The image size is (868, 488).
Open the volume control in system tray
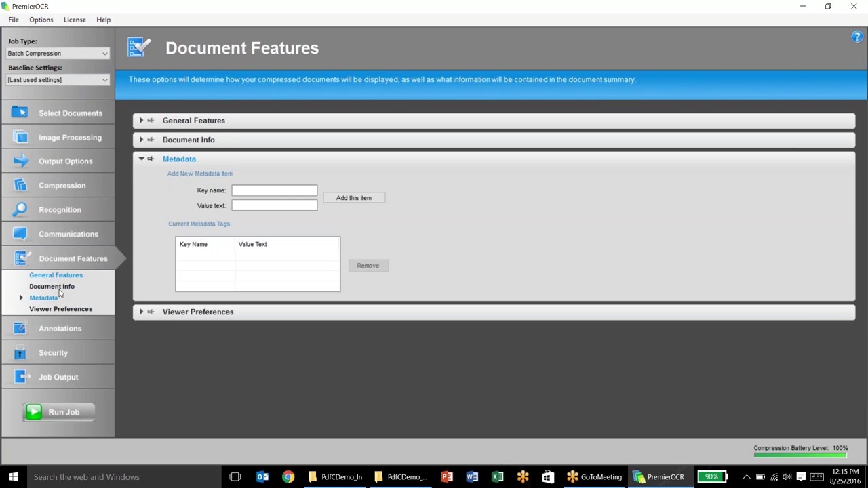(787, 477)
